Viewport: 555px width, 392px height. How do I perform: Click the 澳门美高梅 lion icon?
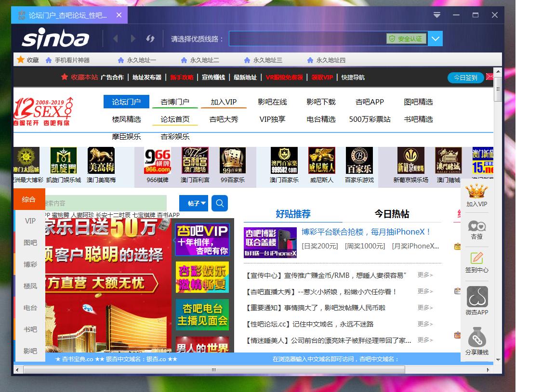pos(101,160)
